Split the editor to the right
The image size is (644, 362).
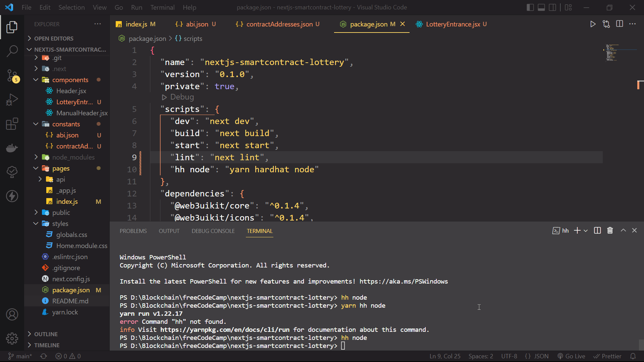(x=620, y=24)
